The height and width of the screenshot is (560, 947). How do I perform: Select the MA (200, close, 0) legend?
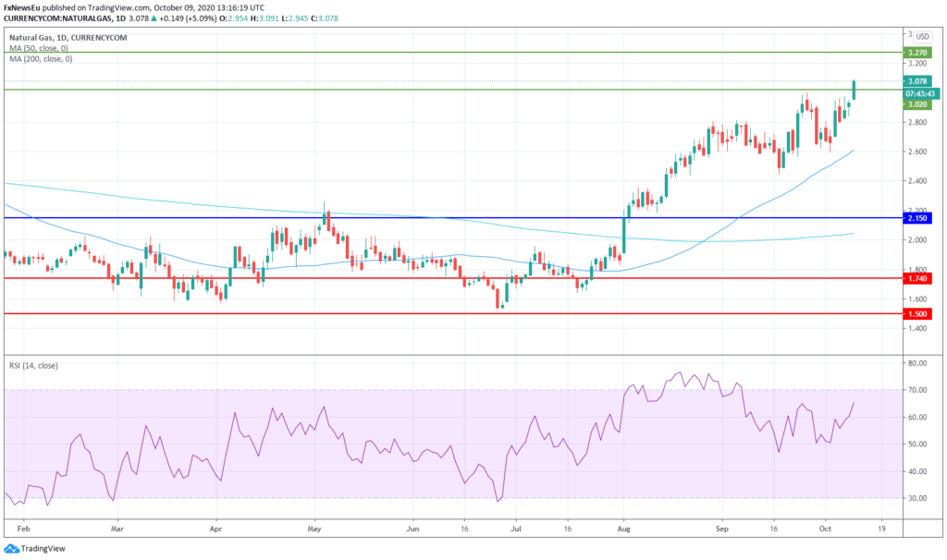point(41,58)
